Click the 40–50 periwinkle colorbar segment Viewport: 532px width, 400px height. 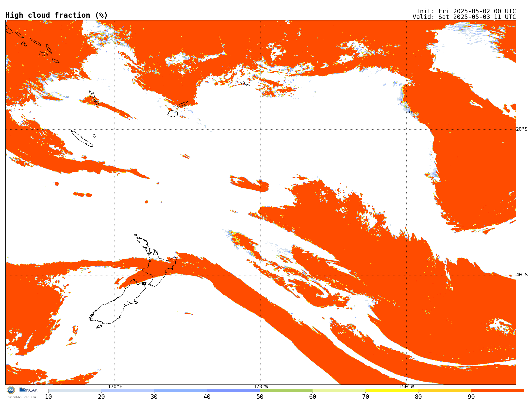click(233, 391)
